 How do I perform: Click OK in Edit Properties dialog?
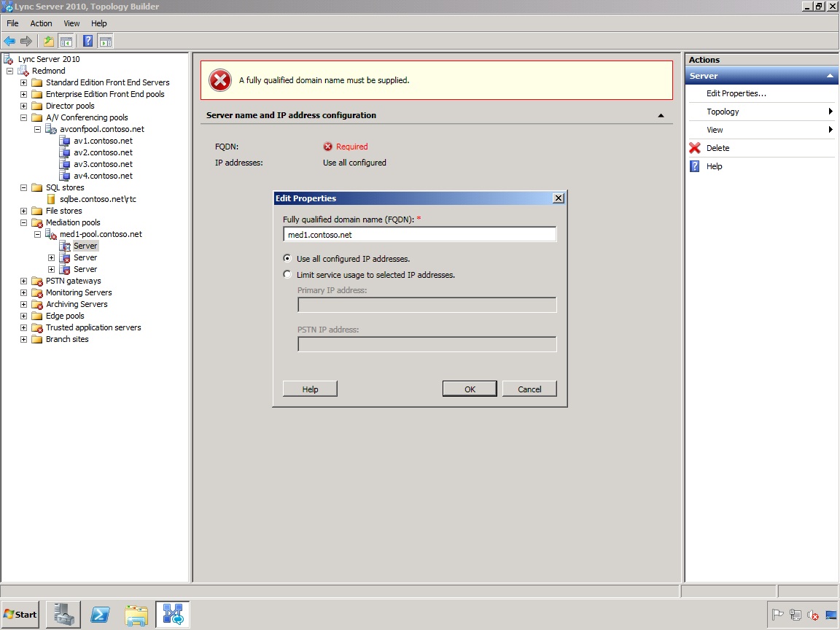pos(470,389)
